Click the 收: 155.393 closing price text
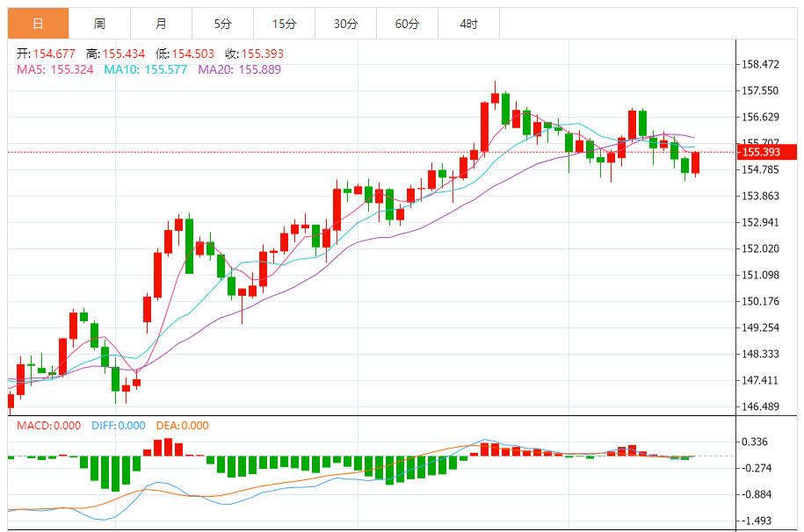The height and width of the screenshot is (532, 804). 254,54
